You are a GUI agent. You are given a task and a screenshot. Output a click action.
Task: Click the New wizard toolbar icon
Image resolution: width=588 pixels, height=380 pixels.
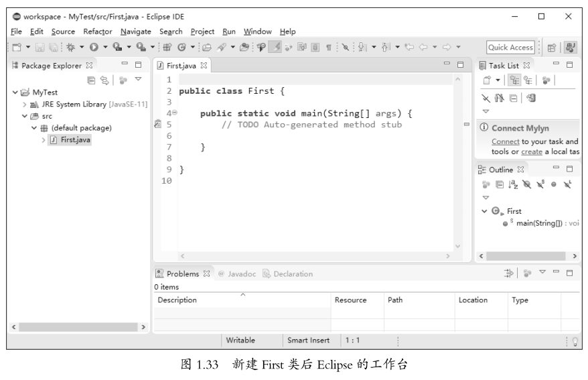pyautogui.click(x=17, y=48)
